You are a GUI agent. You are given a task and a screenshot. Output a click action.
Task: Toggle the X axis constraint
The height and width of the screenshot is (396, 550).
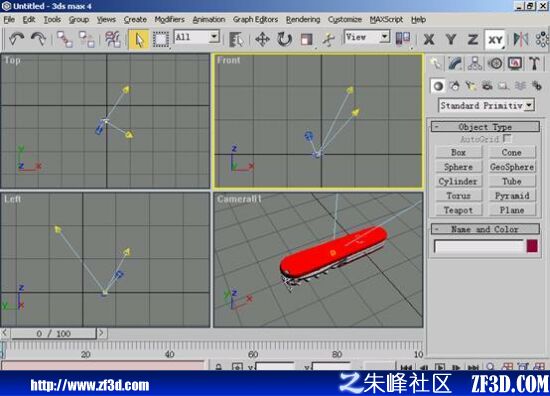click(x=429, y=39)
